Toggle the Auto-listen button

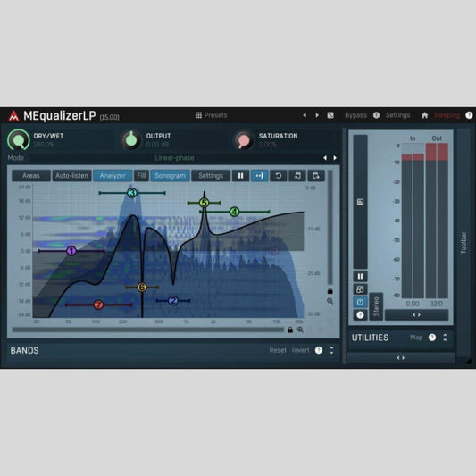coord(71,175)
